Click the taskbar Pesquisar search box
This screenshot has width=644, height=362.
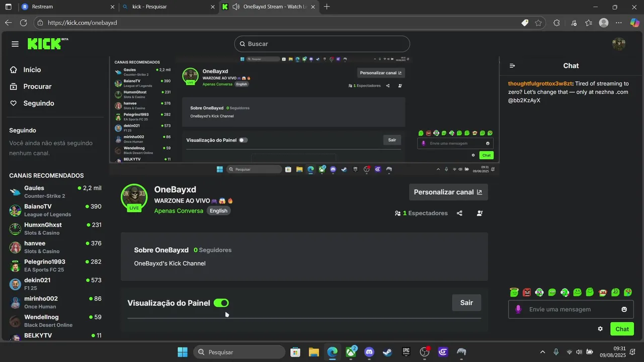(239, 352)
